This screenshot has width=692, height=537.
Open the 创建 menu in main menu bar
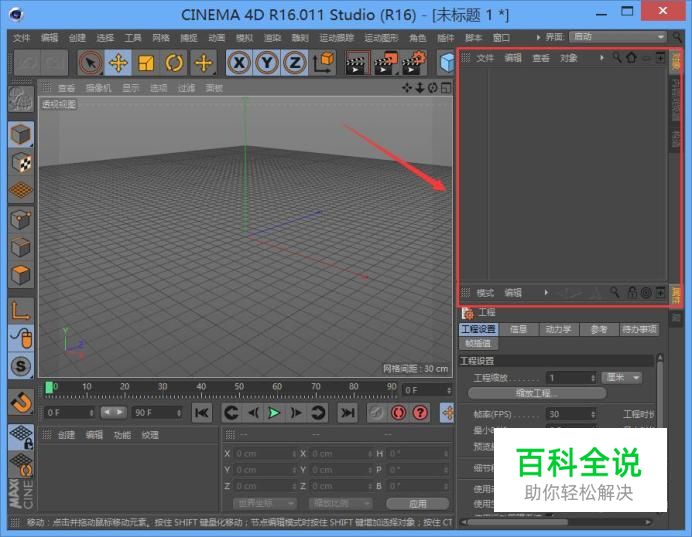tap(77, 38)
